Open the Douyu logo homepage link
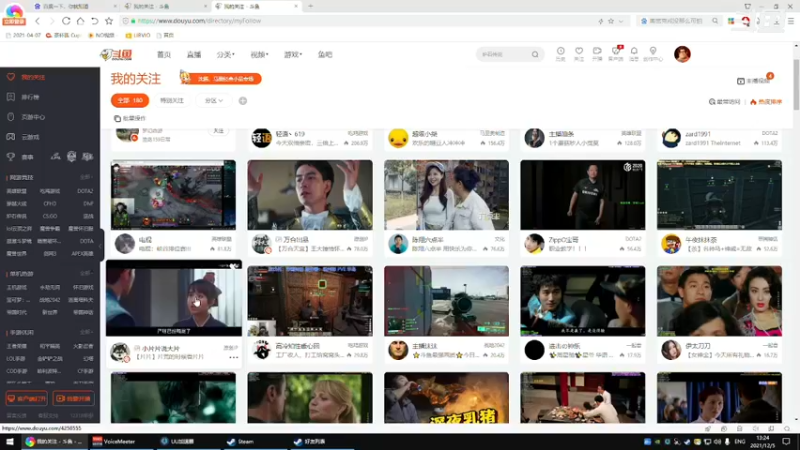Screen dimensions: 800x450 (x=116, y=55)
